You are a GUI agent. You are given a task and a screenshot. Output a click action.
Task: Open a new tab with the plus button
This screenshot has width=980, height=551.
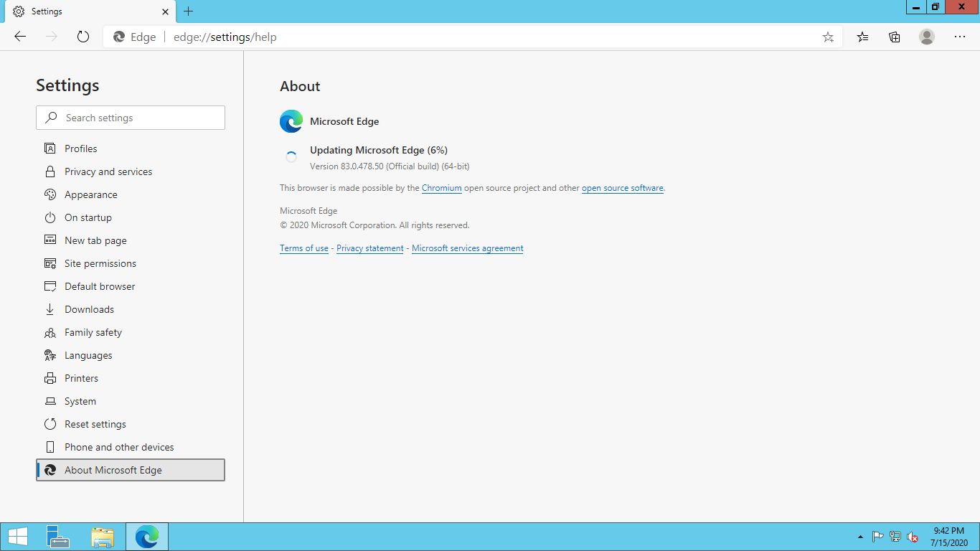click(x=189, y=11)
